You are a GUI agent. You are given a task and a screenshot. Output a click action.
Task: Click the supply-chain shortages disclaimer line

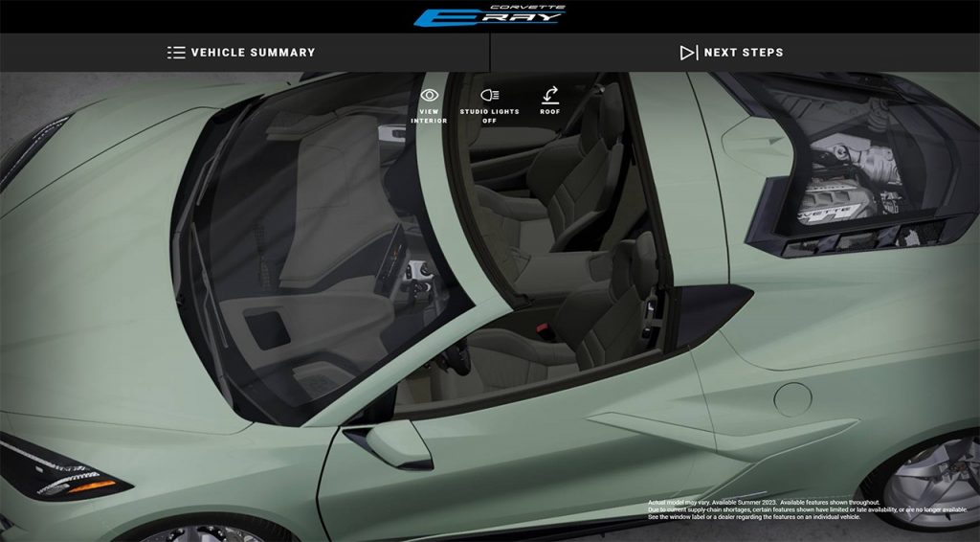tap(808, 510)
